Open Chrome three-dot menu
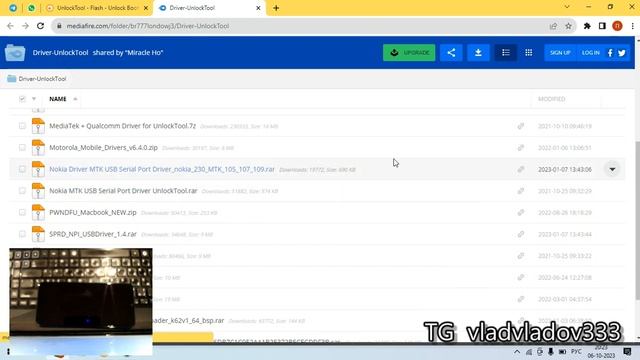The width and height of the screenshot is (640, 360). tap(632, 26)
